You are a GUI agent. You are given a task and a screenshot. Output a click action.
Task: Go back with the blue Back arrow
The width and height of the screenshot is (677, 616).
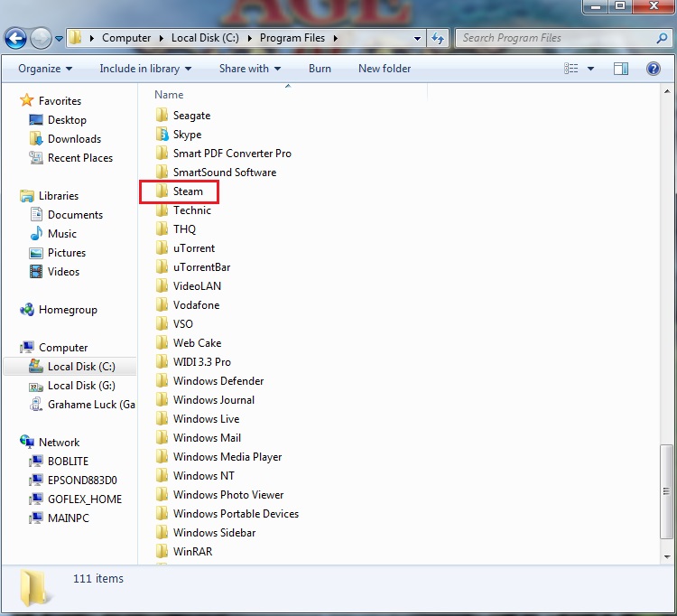[15, 39]
